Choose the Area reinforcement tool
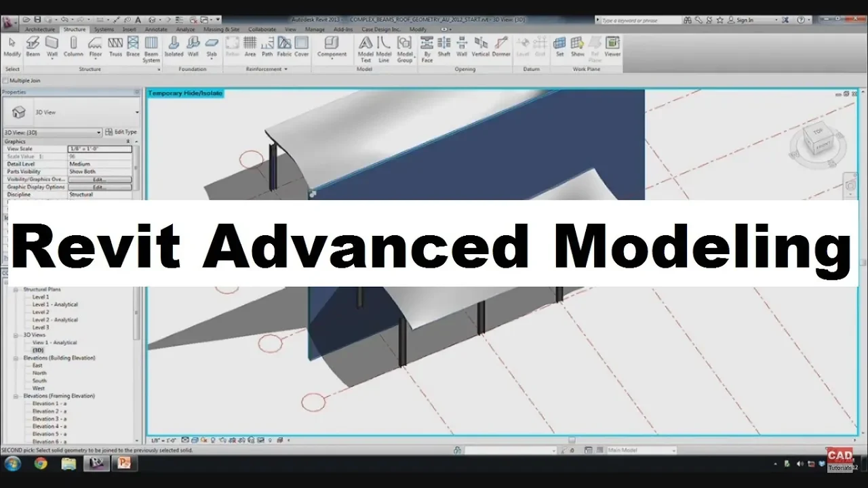 pyautogui.click(x=250, y=46)
